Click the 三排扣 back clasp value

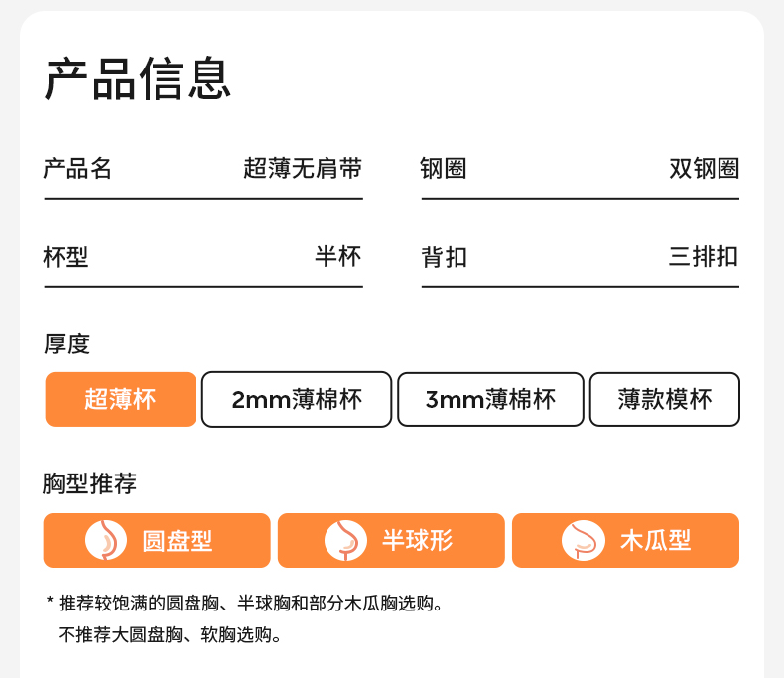coord(704,257)
